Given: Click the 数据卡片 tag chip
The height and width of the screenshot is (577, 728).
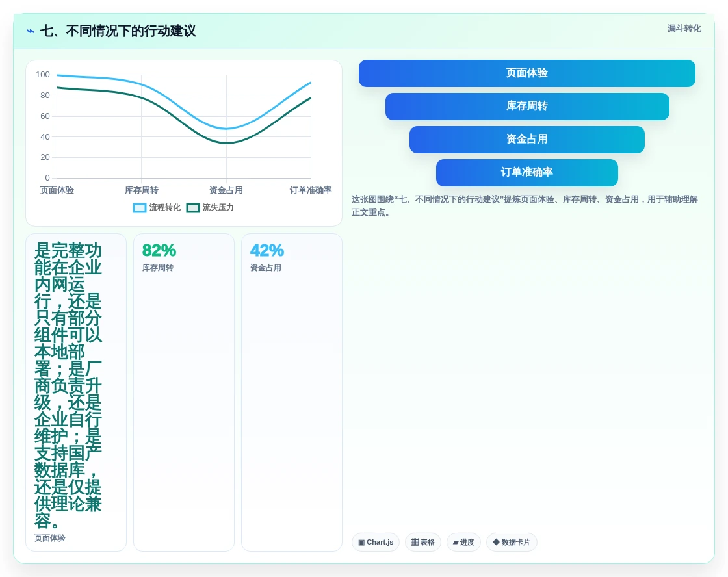Looking at the screenshot, I should point(512,542).
